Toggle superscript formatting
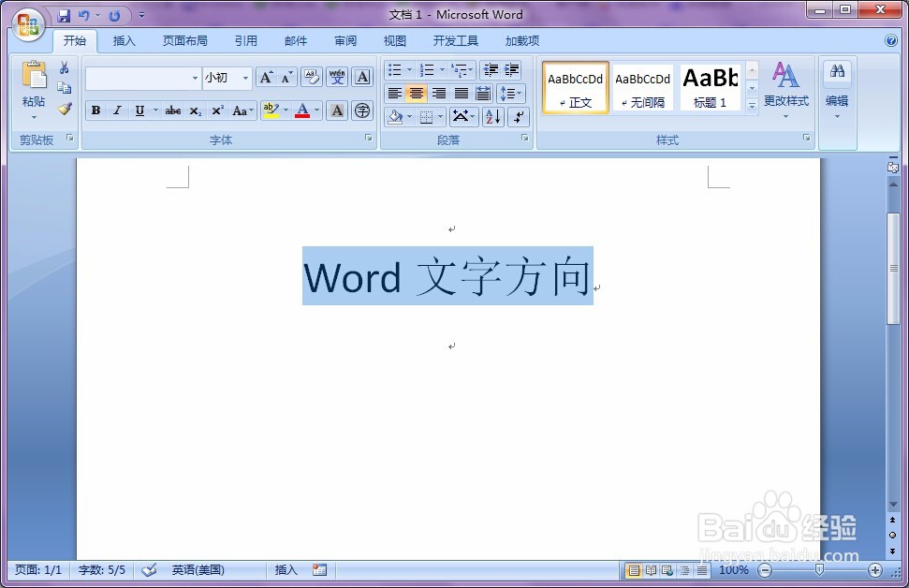909x588 pixels. coord(217,110)
